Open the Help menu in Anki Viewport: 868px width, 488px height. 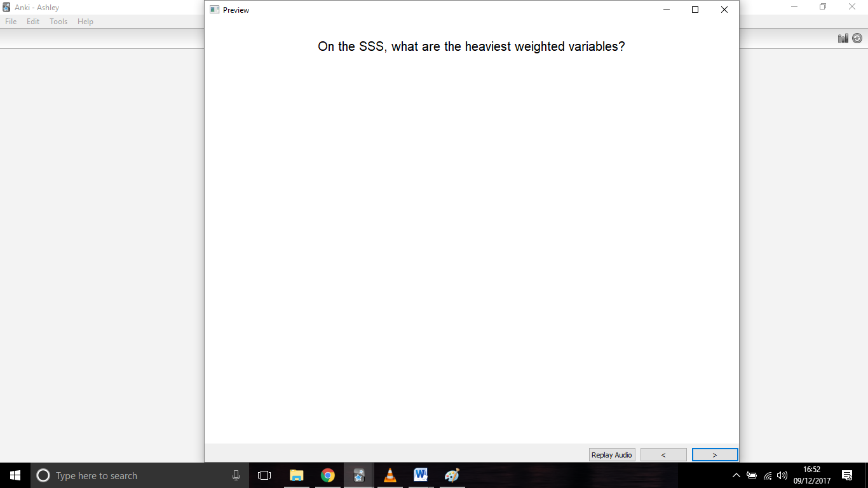[85, 22]
